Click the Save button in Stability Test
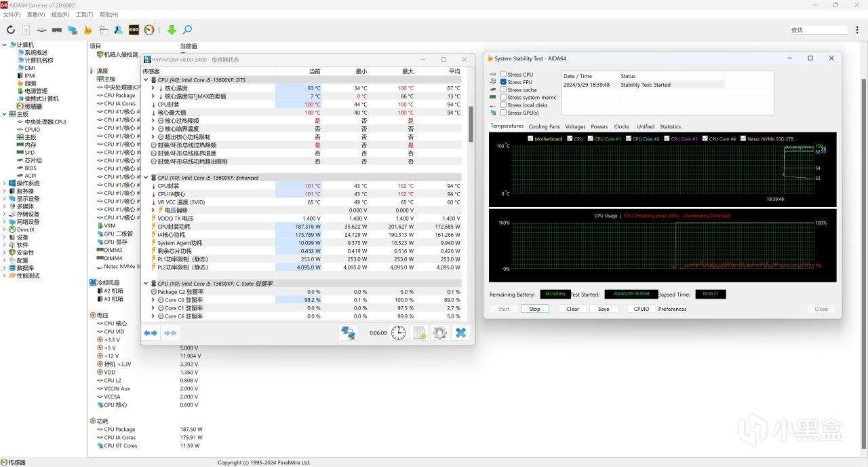Image resolution: width=868 pixels, height=467 pixels. tap(604, 309)
